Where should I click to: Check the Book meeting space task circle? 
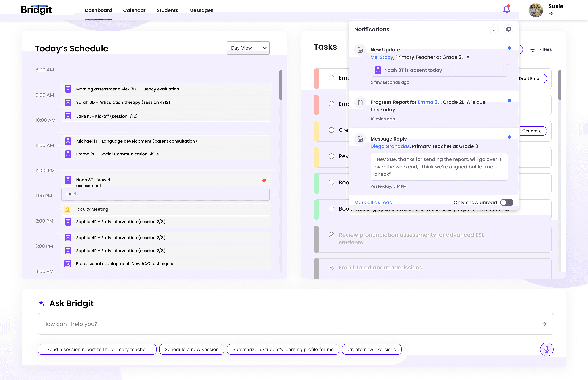pyautogui.click(x=331, y=209)
